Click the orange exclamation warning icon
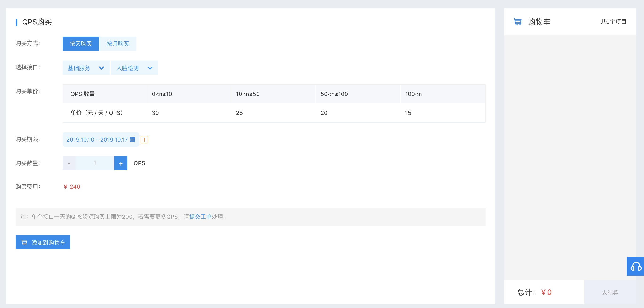644x308 pixels. pos(144,140)
